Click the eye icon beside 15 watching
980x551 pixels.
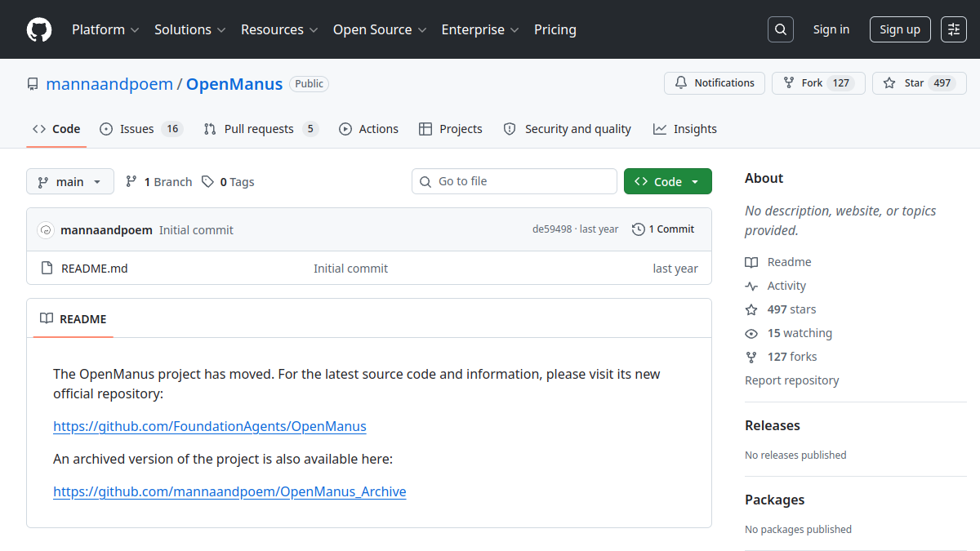(751, 333)
